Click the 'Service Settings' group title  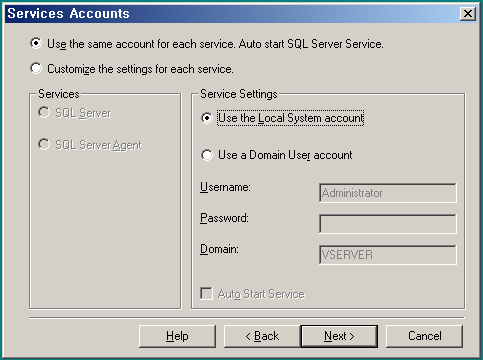pos(239,94)
